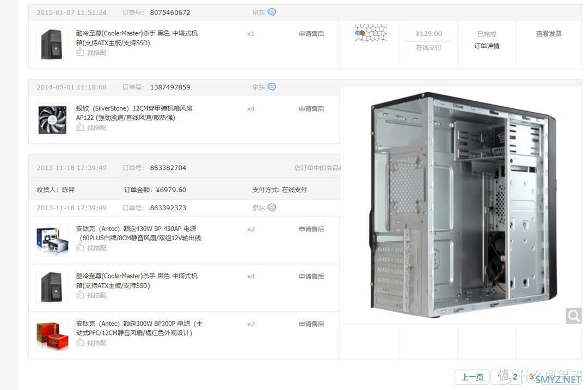This screenshot has height=390, width=588.
Task: Click the order amount ¥6979.60
Action: (x=171, y=190)
